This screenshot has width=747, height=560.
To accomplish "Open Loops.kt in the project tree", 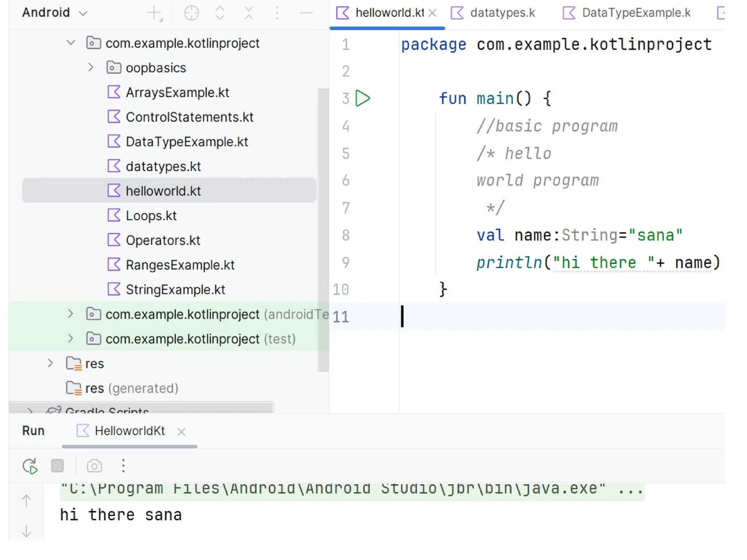I will (x=151, y=215).
